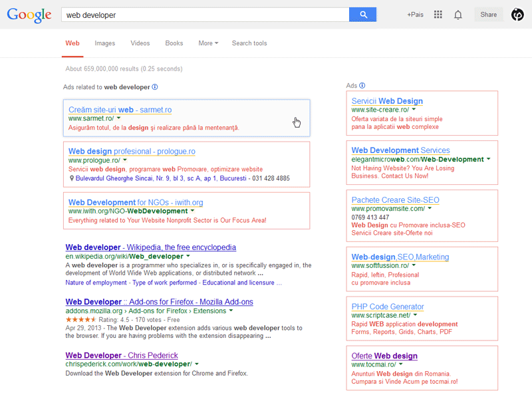
Task: Click 'Not Having Website? You Are Losing' ad text
Action: [403, 168]
